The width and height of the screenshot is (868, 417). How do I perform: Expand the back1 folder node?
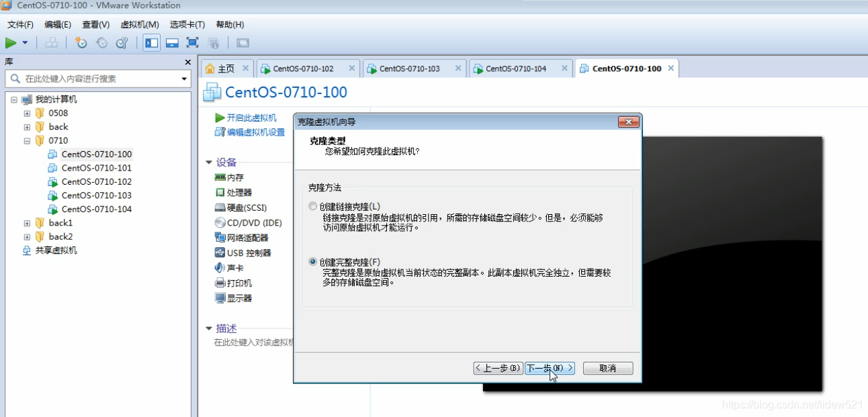(x=27, y=223)
